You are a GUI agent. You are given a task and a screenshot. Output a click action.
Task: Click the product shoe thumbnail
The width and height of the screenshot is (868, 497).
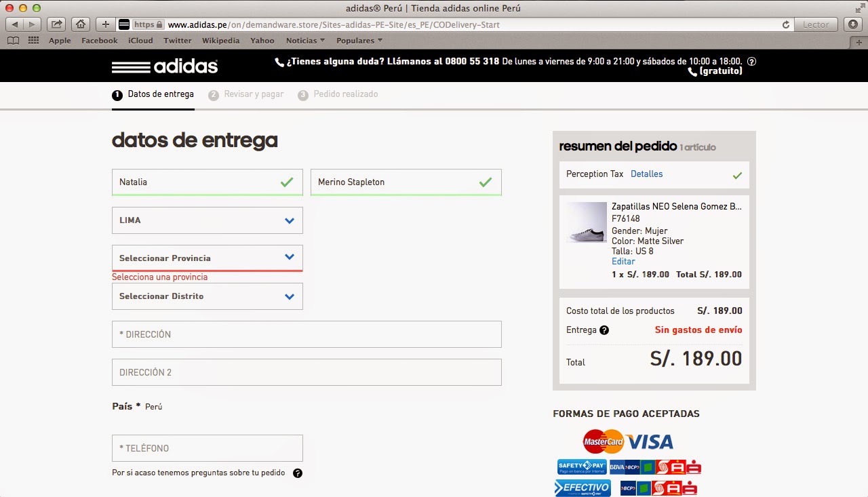pos(587,222)
